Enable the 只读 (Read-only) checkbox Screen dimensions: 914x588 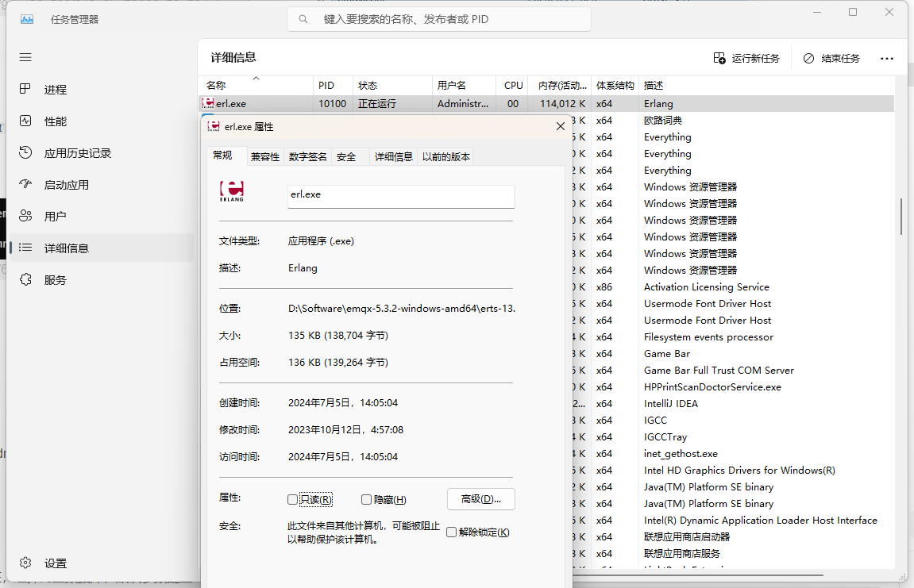pyautogui.click(x=292, y=500)
